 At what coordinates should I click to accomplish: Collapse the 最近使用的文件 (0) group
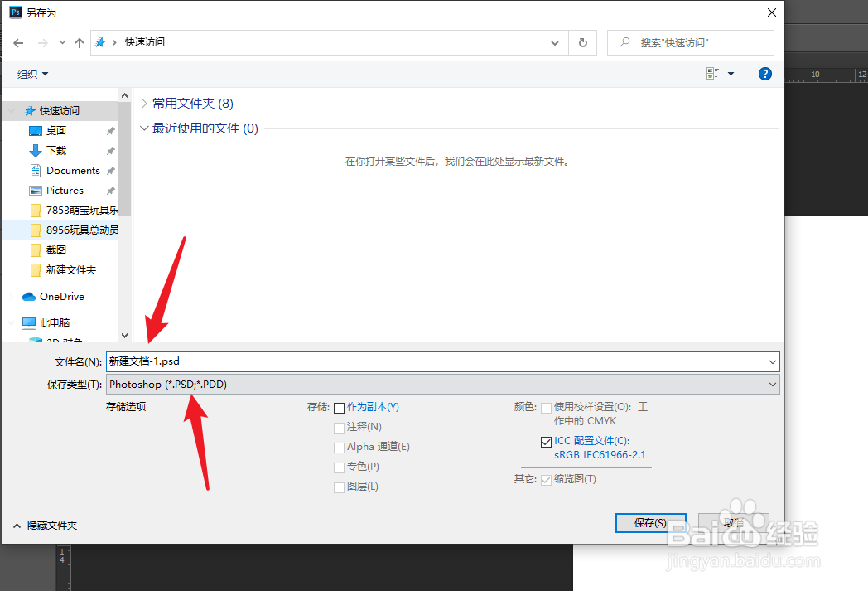coord(144,128)
